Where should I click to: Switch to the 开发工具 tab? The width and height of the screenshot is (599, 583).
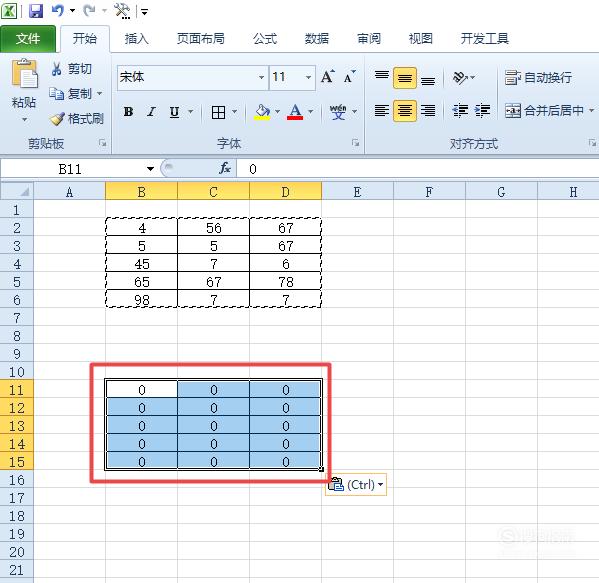click(x=484, y=39)
